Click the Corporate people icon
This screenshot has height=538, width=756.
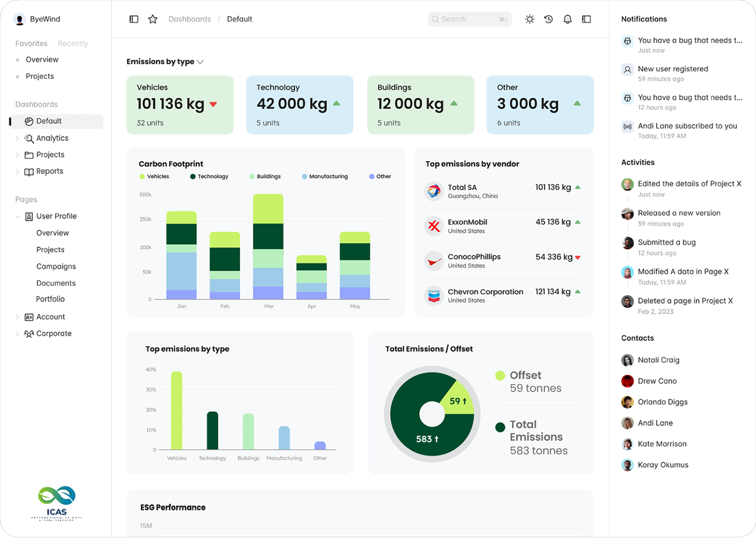coord(29,334)
